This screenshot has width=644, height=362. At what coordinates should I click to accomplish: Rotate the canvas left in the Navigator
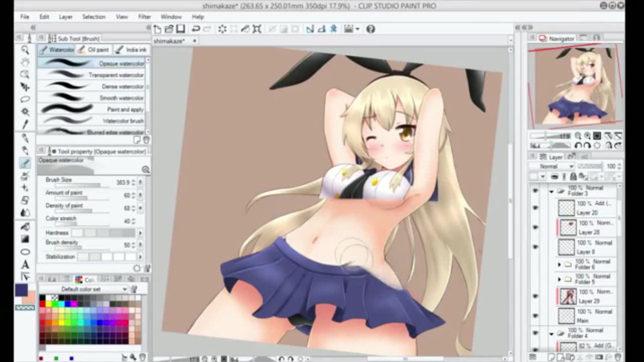[x=578, y=146]
